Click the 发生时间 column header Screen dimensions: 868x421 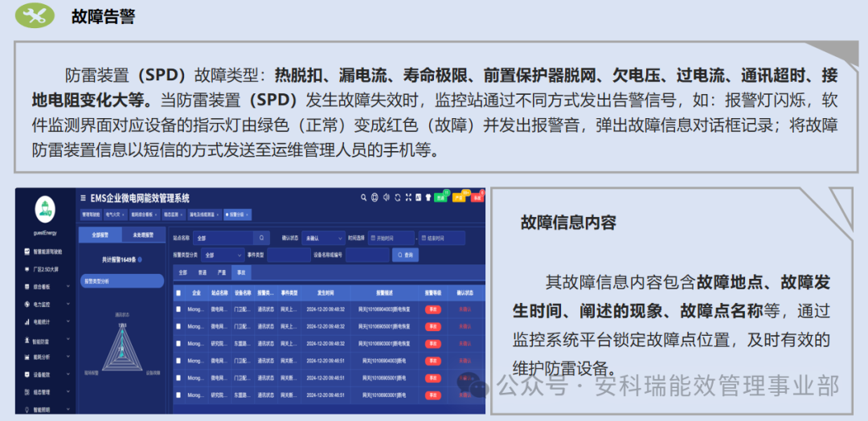coord(325,293)
